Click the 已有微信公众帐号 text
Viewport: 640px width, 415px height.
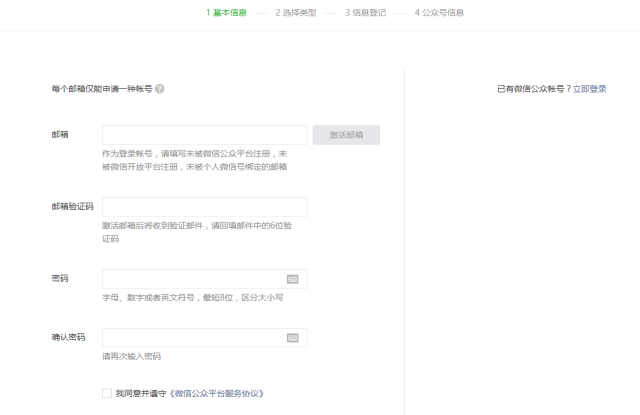pyautogui.click(x=533, y=89)
